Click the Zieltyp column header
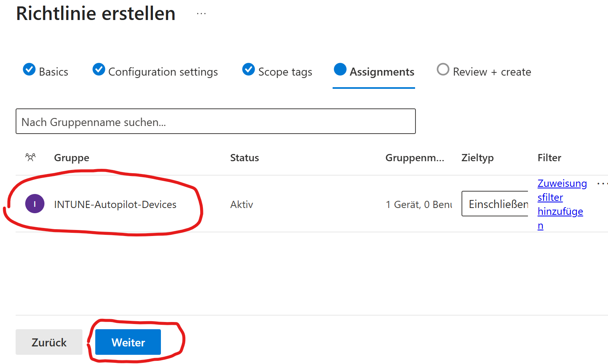This screenshot has height=364, width=608. coord(477,158)
